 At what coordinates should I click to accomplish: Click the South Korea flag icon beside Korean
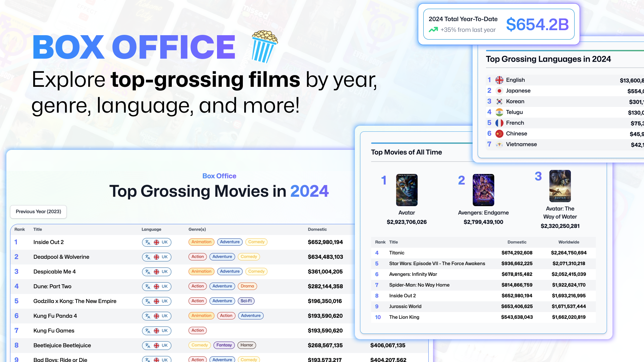click(499, 102)
